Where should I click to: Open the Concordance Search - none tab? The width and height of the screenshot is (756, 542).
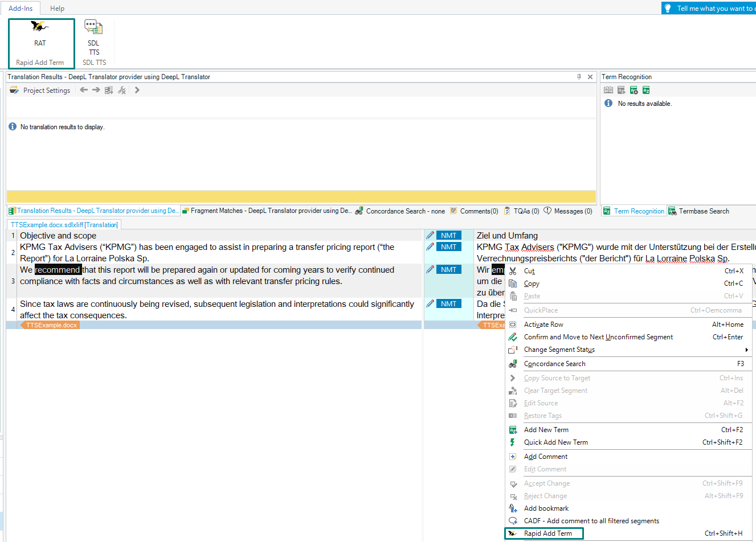tap(400, 211)
